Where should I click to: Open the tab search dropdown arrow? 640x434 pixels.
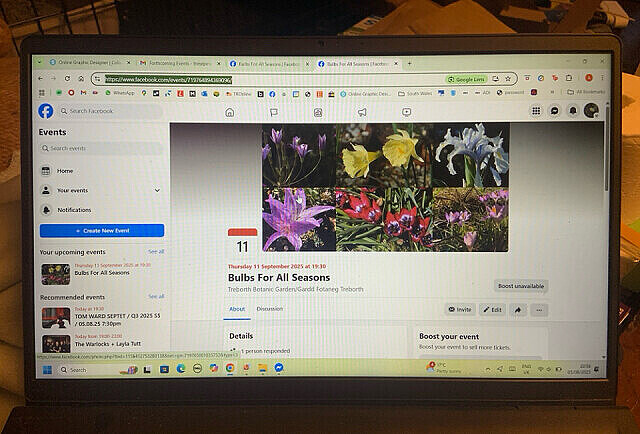pos(39,62)
